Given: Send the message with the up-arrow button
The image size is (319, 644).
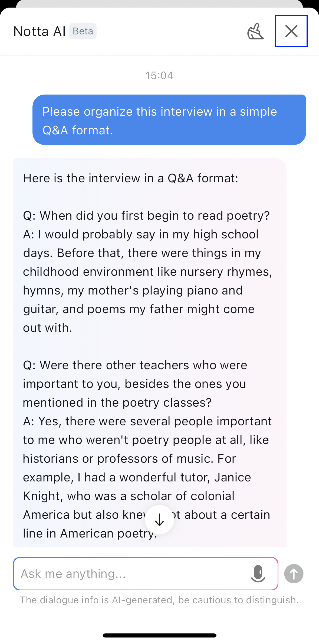Looking at the screenshot, I should [x=294, y=574].
